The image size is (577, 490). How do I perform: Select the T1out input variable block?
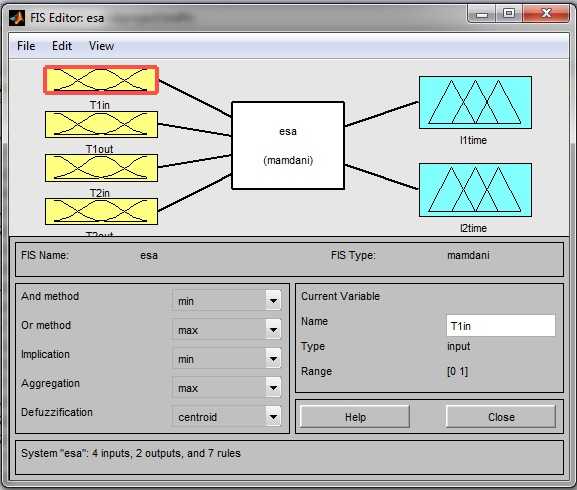[101, 125]
